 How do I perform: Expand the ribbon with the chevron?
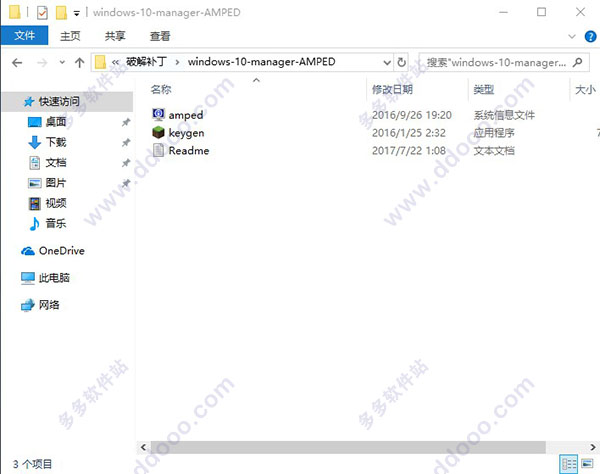[572, 36]
